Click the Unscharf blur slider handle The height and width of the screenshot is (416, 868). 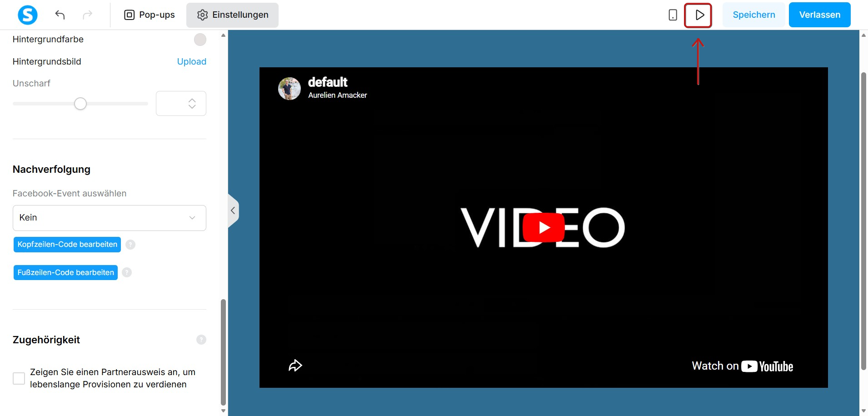80,104
